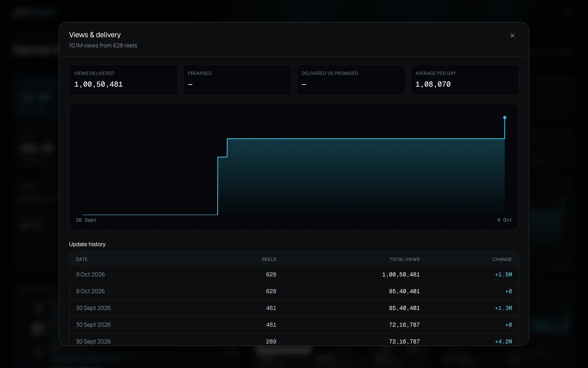Screen dimensions: 588x368
Task: Click the Views Delivered card value 1,00,50,481
Action: click(98, 84)
